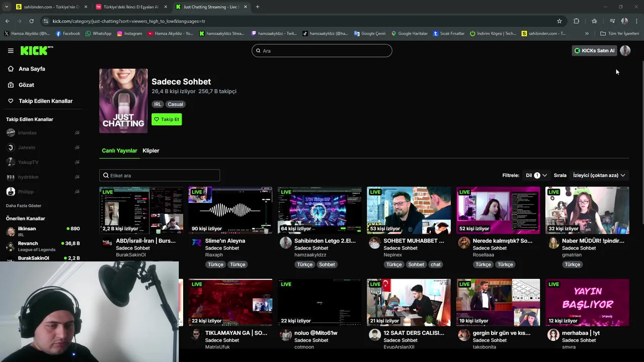This screenshot has height=362, width=644.
Task: Open the tab search dropdown arrow
Action: [x=6, y=7]
